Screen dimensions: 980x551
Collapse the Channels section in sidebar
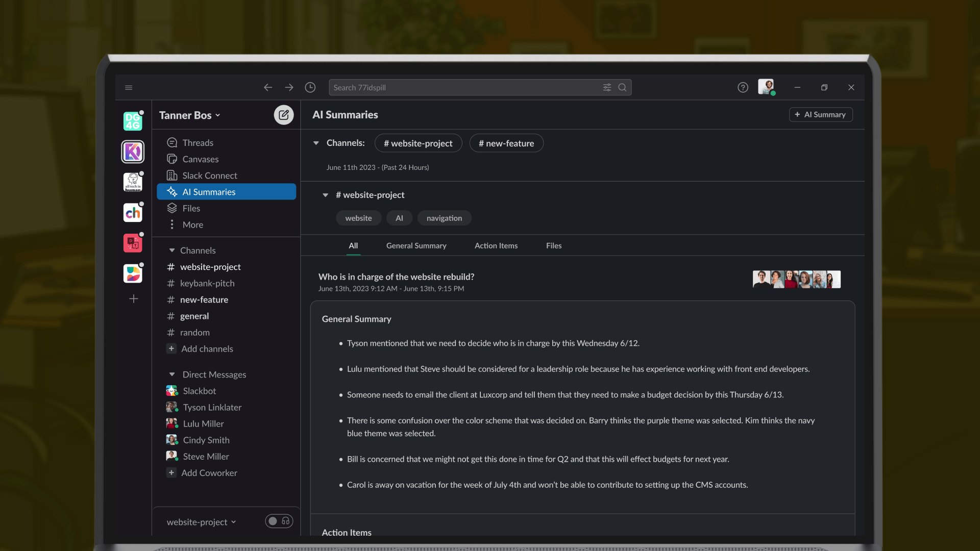point(172,251)
